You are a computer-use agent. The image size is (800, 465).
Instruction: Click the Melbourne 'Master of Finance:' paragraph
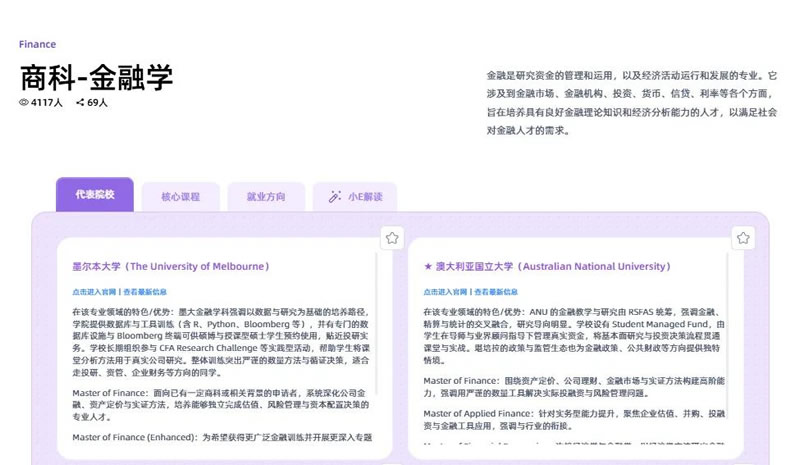click(x=220, y=405)
